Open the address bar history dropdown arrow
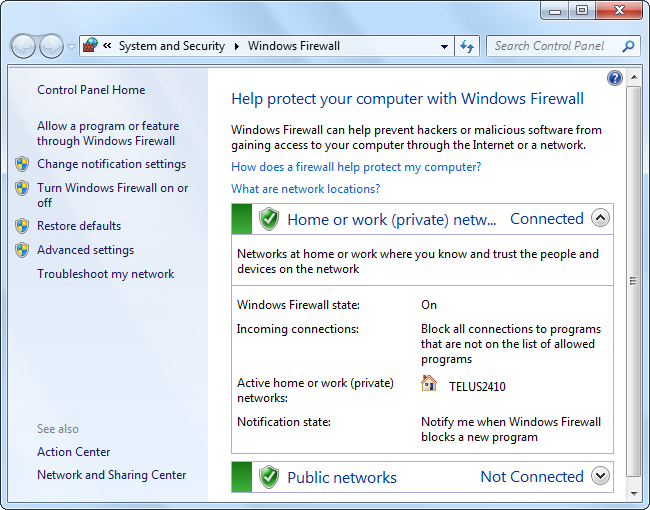The image size is (650, 510). point(445,46)
